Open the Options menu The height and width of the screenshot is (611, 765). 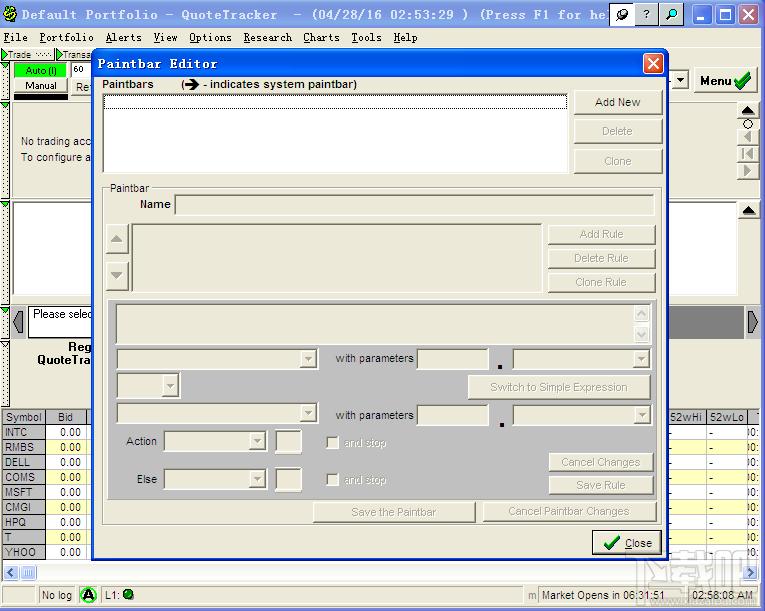pos(210,38)
